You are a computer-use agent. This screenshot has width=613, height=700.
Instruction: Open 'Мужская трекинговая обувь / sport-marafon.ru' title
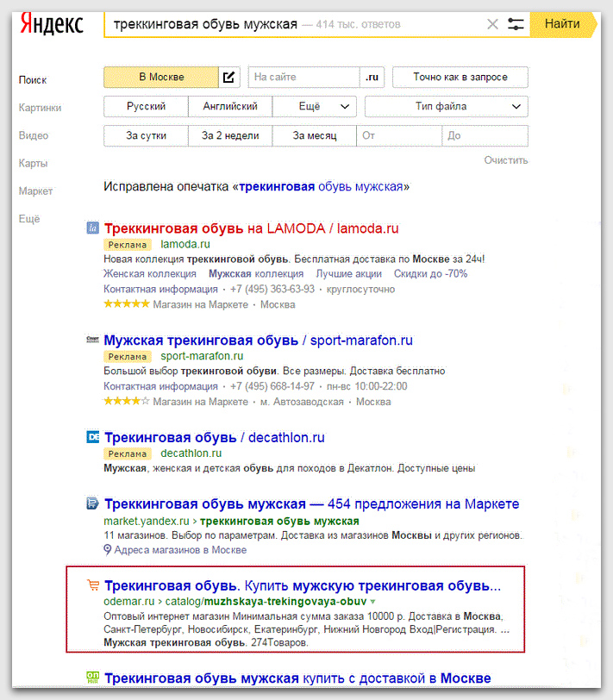258,341
